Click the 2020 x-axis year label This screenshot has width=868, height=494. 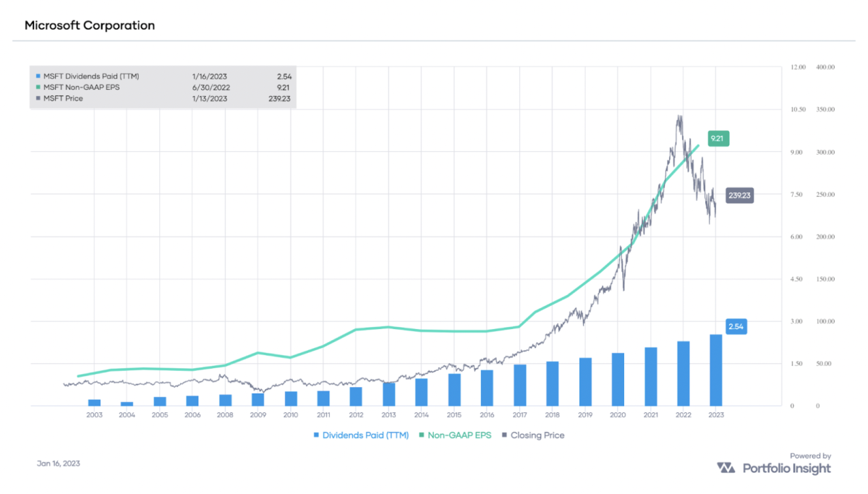pyautogui.click(x=618, y=415)
